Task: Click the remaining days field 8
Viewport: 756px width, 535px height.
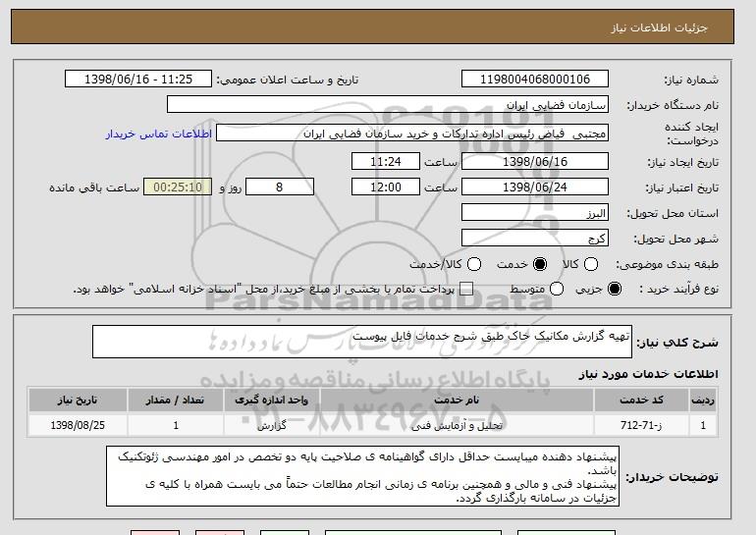Action: point(280,187)
